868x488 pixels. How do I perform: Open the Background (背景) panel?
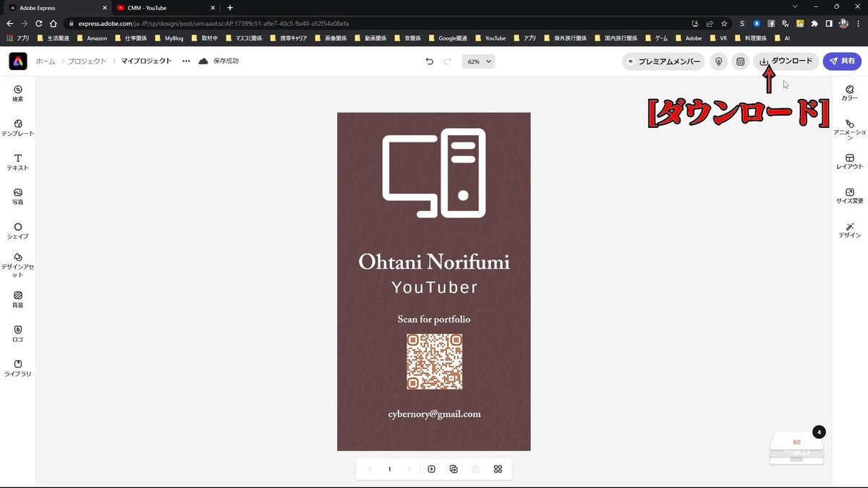click(18, 299)
